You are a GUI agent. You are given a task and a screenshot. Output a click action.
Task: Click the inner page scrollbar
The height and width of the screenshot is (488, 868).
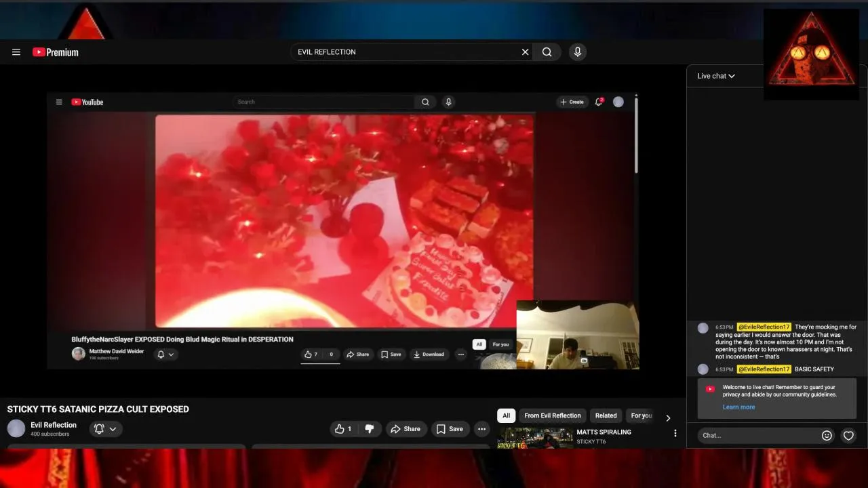pos(636,136)
